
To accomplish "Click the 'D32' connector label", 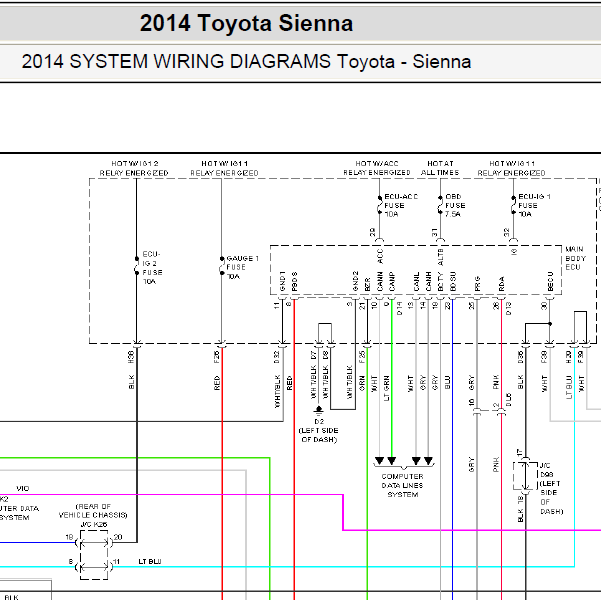I will (277, 357).
